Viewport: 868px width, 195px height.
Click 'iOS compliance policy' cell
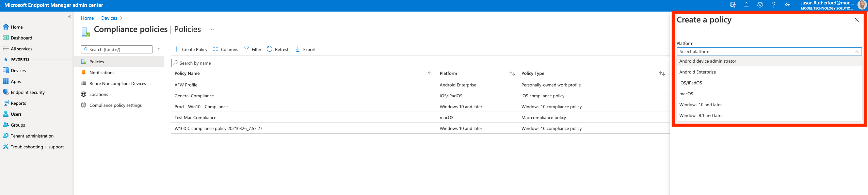coord(543,96)
